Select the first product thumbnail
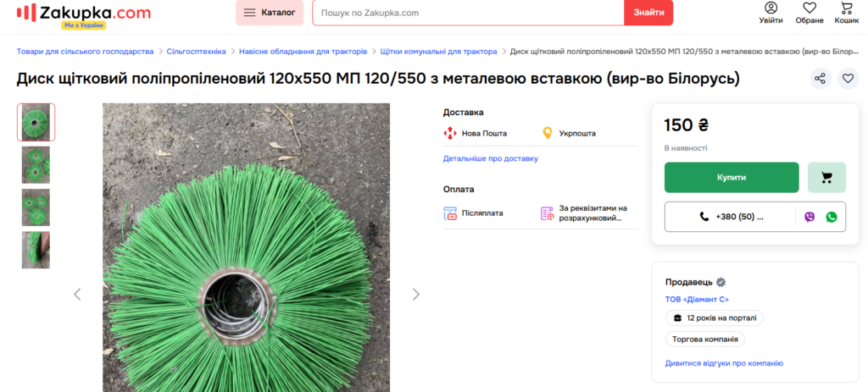This screenshot has height=392, width=868. pos(36,122)
